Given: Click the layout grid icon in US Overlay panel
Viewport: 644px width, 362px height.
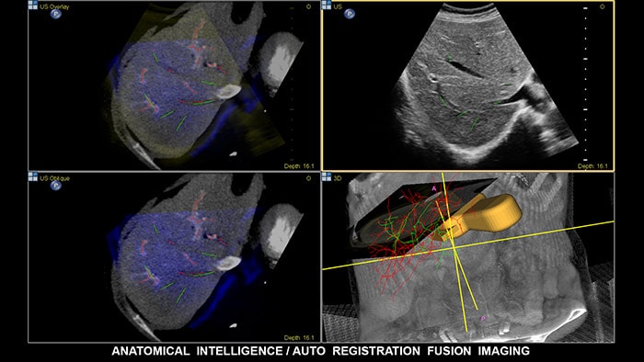Looking at the screenshot, I should pyautogui.click(x=33, y=5).
